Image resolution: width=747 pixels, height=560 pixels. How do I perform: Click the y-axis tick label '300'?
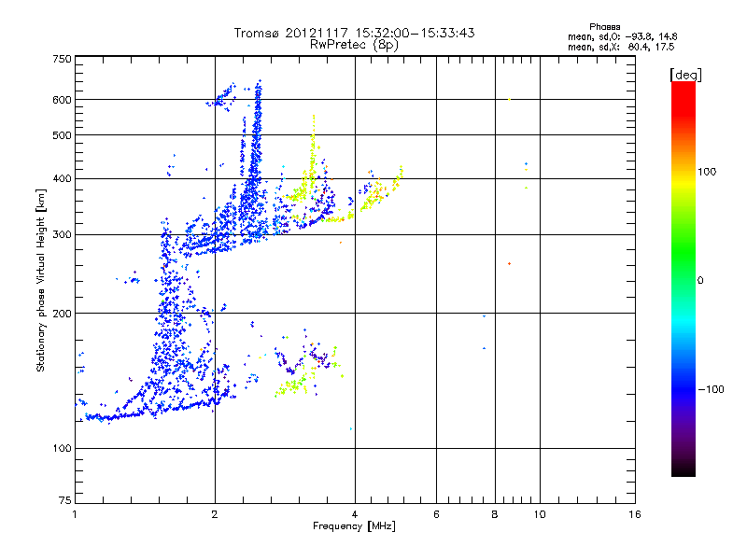coord(62,235)
